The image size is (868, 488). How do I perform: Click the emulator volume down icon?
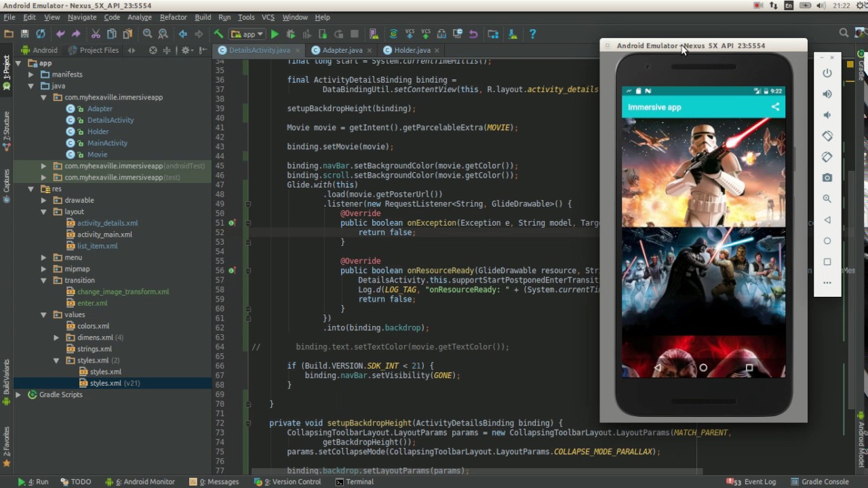click(827, 115)
